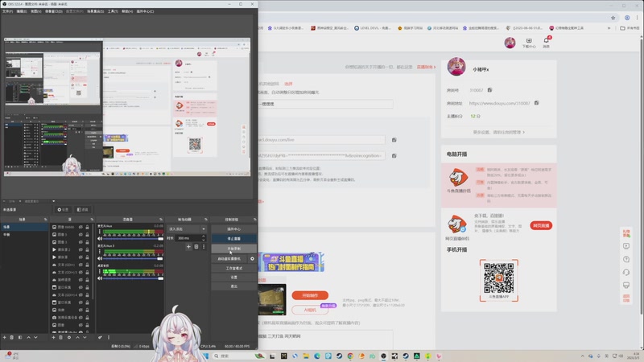This screenshot has height=362, width=644.
Task: Click 开始录制 button in OBS controls
Action: click(x=234, y=249)
